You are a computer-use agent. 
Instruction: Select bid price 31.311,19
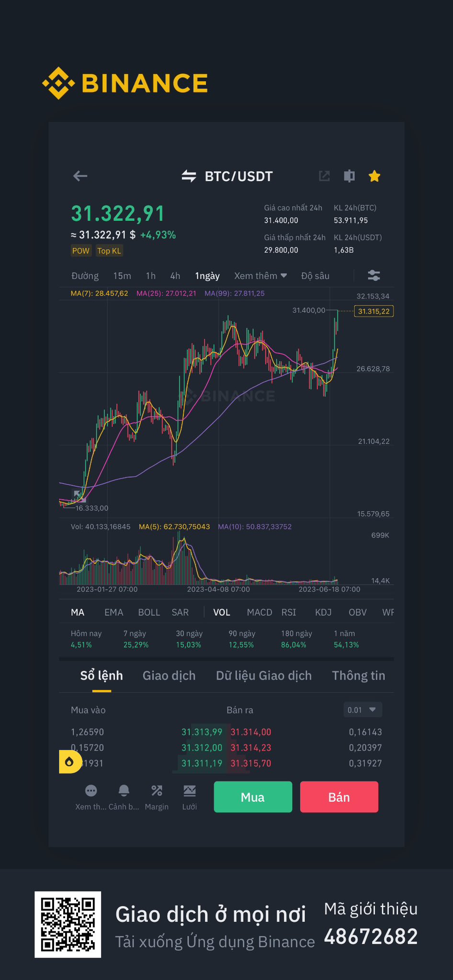coord(202,763)
